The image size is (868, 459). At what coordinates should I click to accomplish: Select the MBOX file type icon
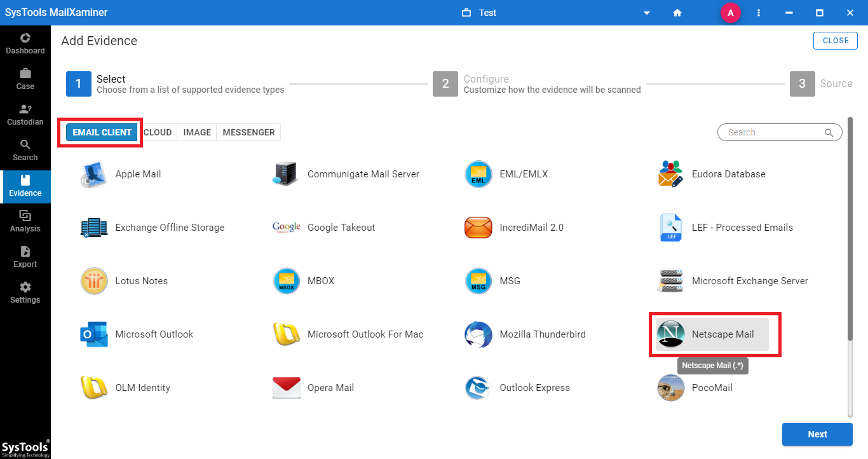click(x=286, y=281)
